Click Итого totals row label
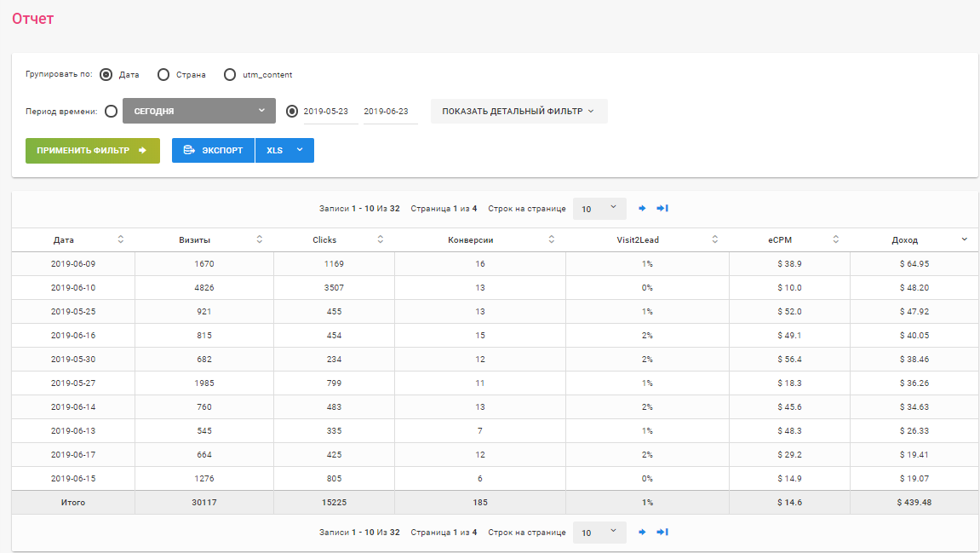 73,503
